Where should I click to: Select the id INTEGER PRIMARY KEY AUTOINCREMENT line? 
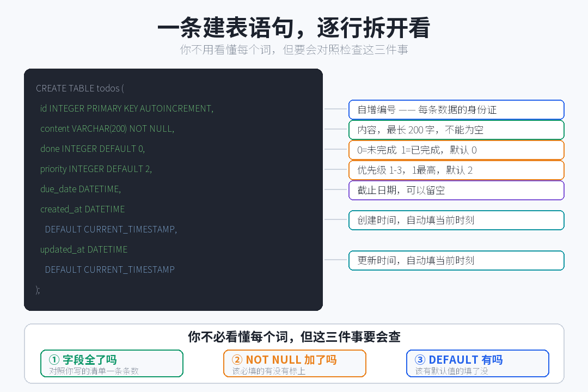[x=127, y=108]
